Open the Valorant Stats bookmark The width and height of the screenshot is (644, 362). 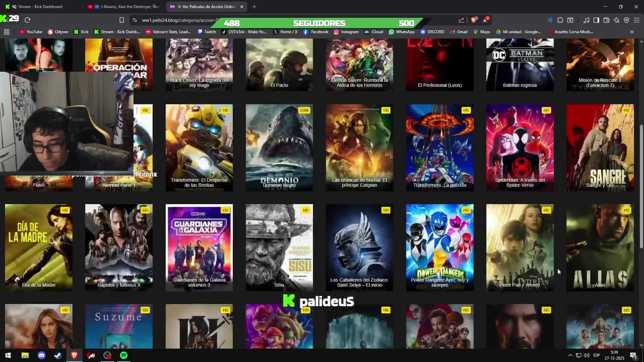pyautogui.click(x=168, y=32)
